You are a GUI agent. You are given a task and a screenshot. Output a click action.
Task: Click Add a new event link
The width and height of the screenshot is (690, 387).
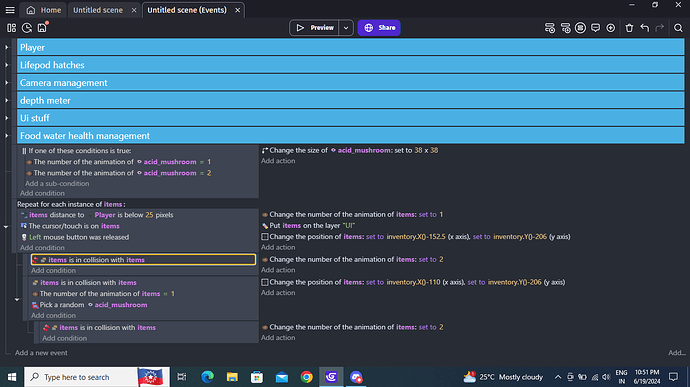pyautogui.click(x=41, y=353)
